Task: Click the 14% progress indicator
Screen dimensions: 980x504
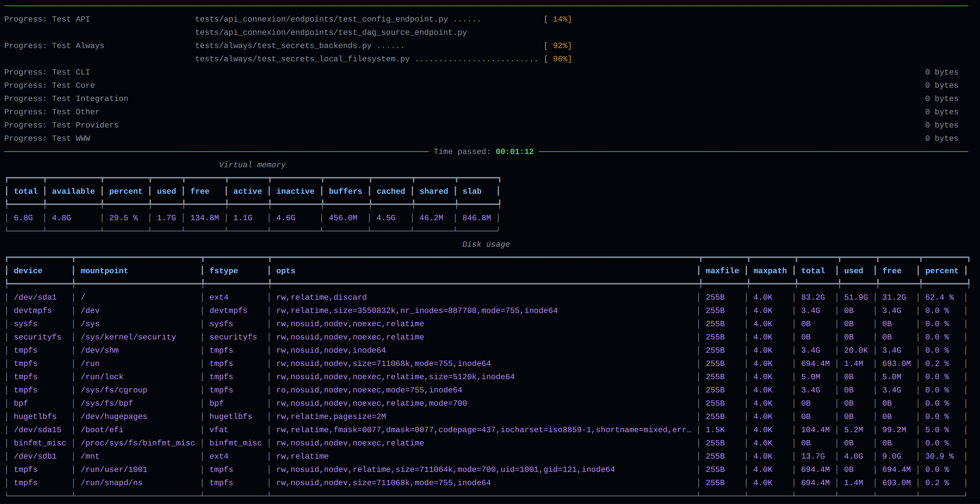Action: (x=557, y=19)
